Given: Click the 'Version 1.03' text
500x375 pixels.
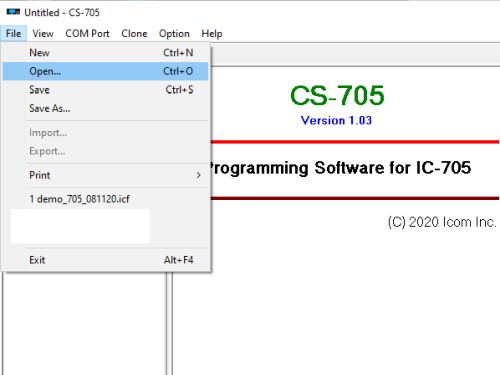Looking at the screenshot, I should pyautogui.click(x=336, y=120).
